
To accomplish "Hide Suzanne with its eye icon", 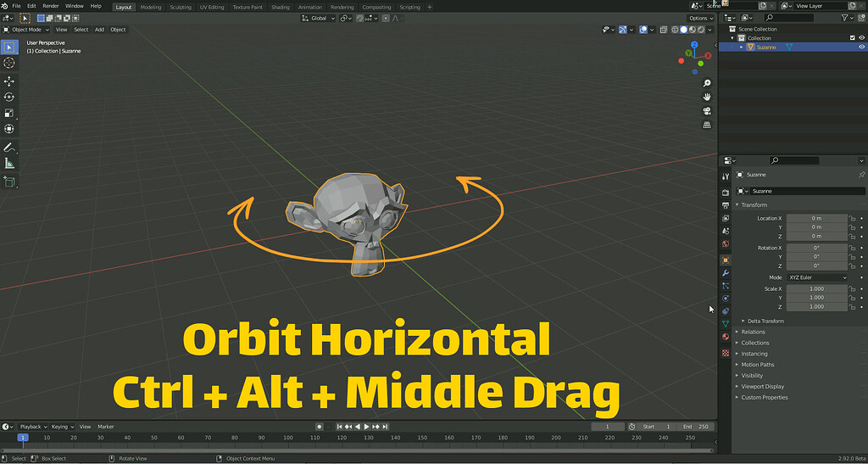I will 861,47.
